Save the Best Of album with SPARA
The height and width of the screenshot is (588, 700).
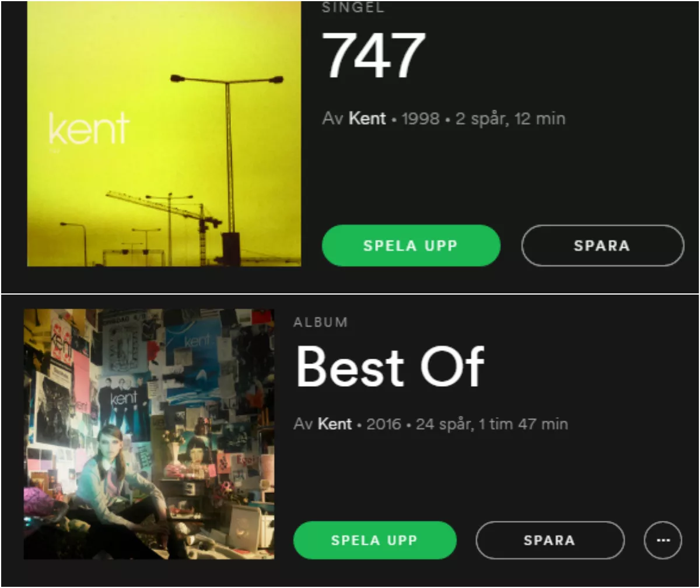(550, 540)
